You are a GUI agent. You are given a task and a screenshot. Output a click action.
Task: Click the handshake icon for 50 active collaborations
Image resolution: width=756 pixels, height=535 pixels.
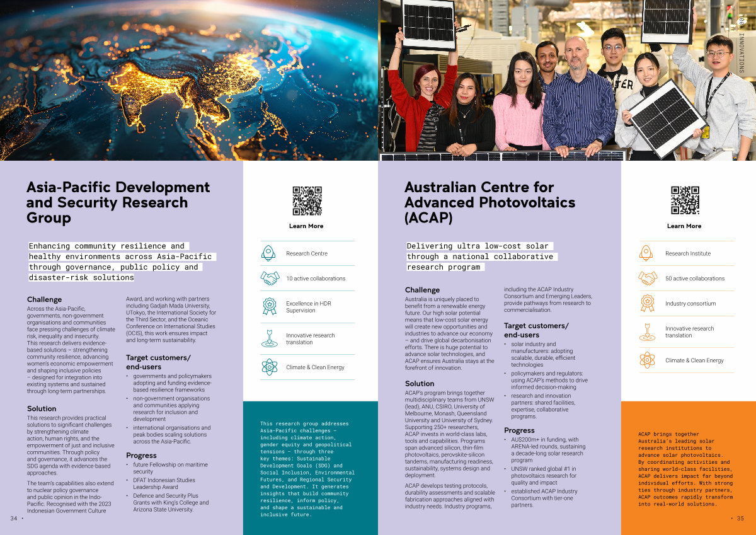coord(647,278)
